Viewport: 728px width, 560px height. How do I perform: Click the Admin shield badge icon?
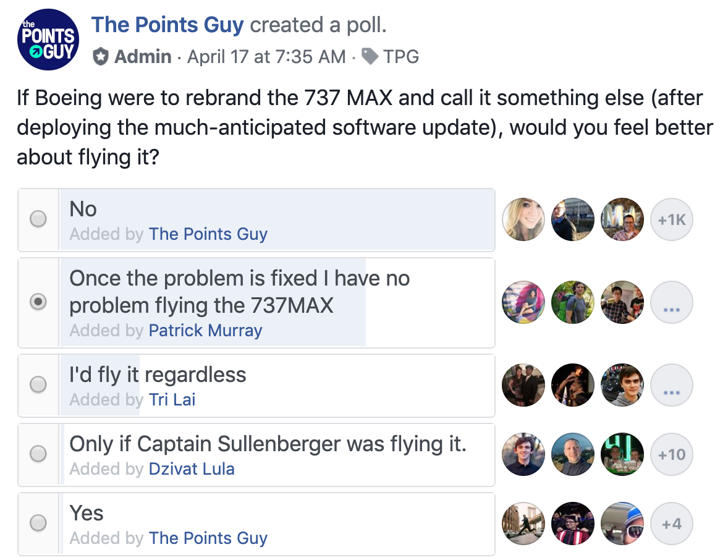[x=100, y=57]
